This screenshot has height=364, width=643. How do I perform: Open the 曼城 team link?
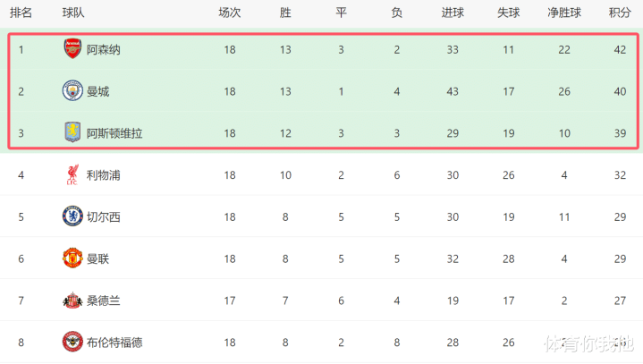(x=98, y=91)
